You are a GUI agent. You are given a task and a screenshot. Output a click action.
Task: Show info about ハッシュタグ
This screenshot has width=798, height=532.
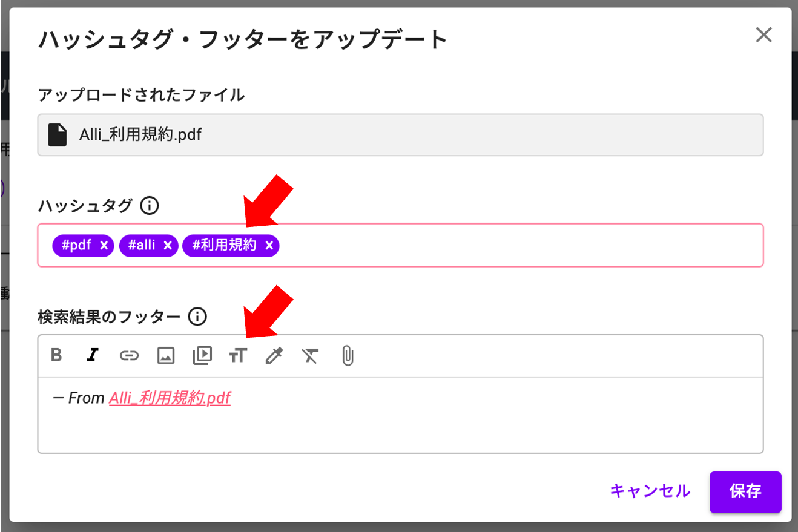click(x=149, y=206)
